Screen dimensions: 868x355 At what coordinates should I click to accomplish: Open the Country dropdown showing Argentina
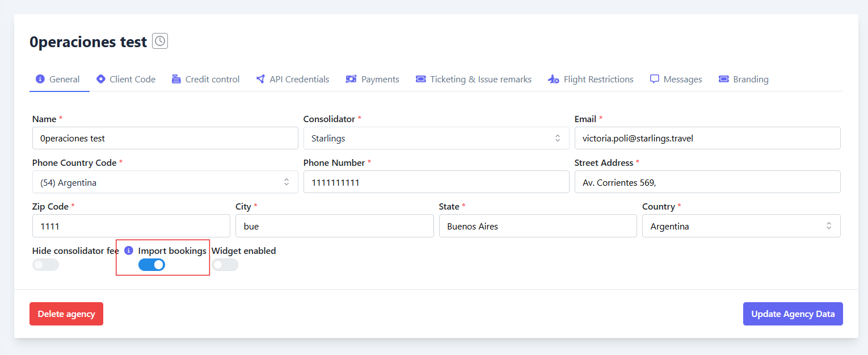[741, 226]
